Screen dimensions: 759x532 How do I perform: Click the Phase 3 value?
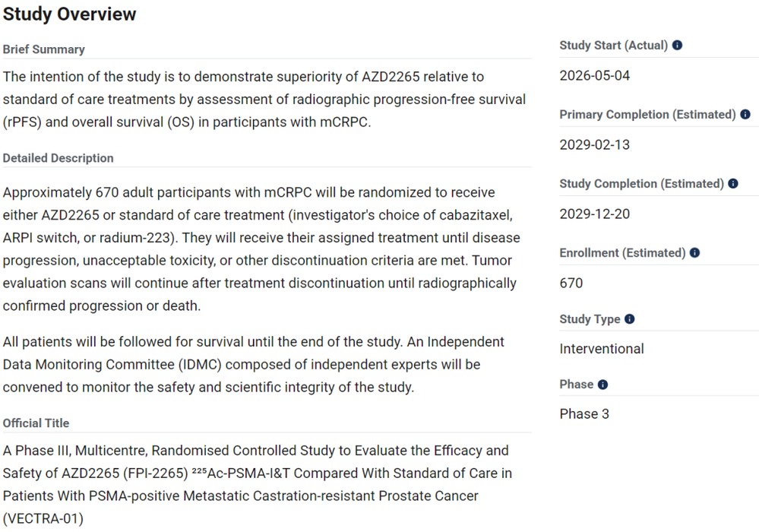[x=584, y=414]
